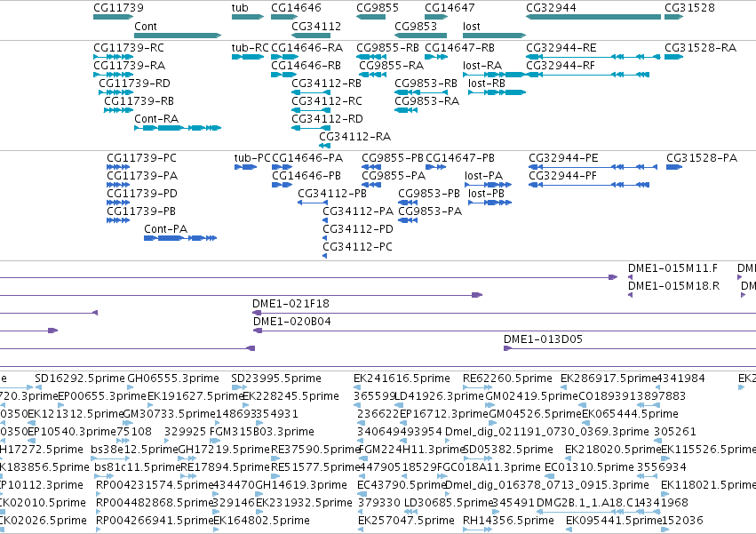This screenshot has height=534, width=756.
Task: Select the DME1-015M18.R clone label
Action: (673, 286)
